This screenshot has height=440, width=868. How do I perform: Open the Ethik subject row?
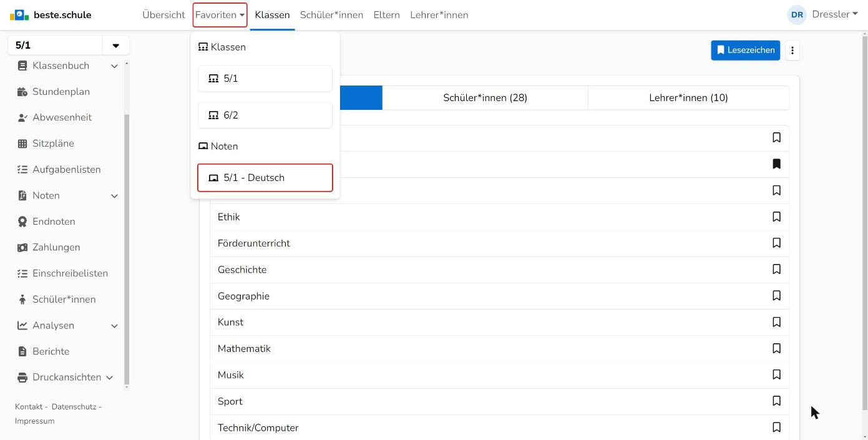click(x=499, y=217)
